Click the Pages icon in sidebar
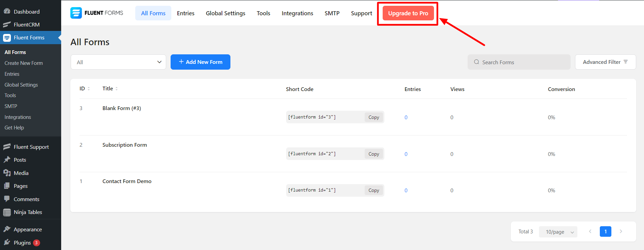Screen dimensions: 644x250 [7, 186]
